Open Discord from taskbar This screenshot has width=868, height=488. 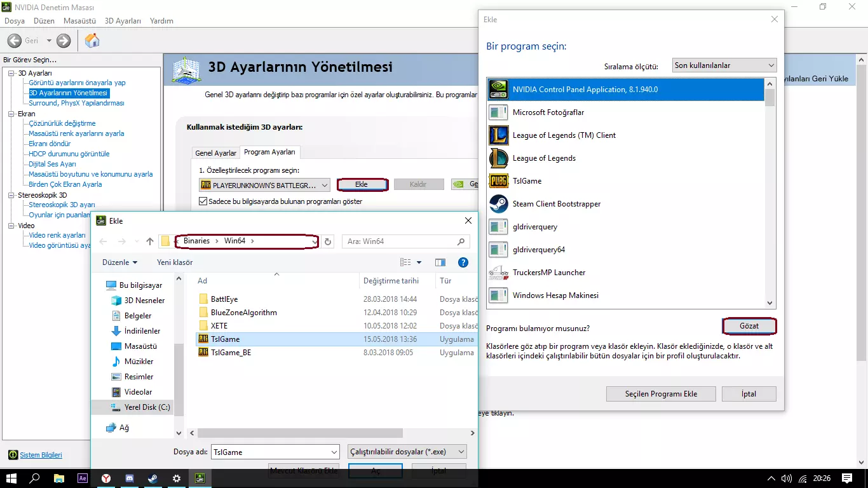point(130,478)
